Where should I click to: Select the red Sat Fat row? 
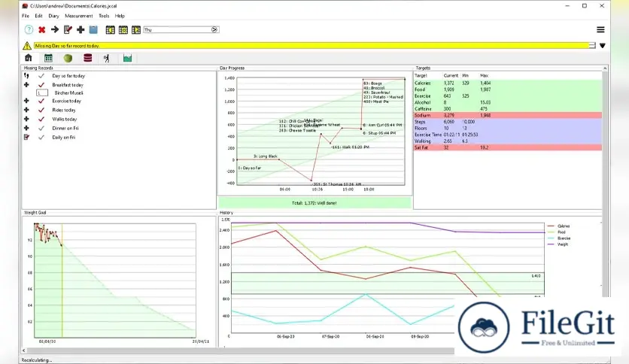pyautogui.click(x=507, y=147)
